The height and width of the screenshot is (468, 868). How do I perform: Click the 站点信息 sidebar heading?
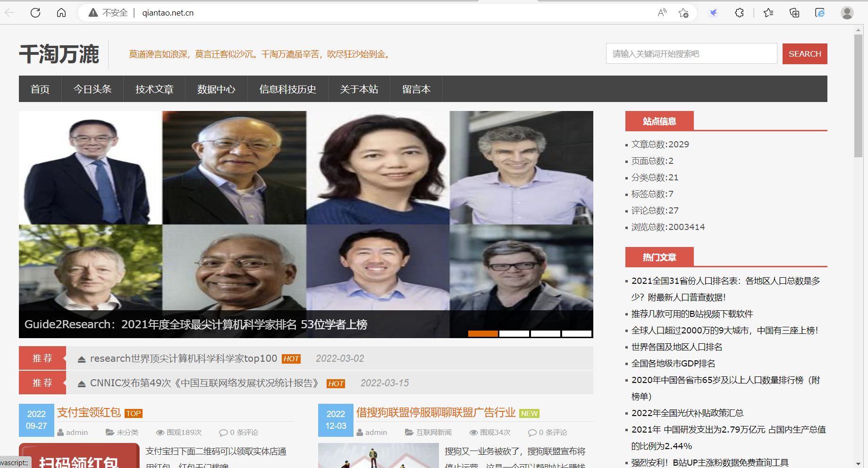[x=659, y=121]
